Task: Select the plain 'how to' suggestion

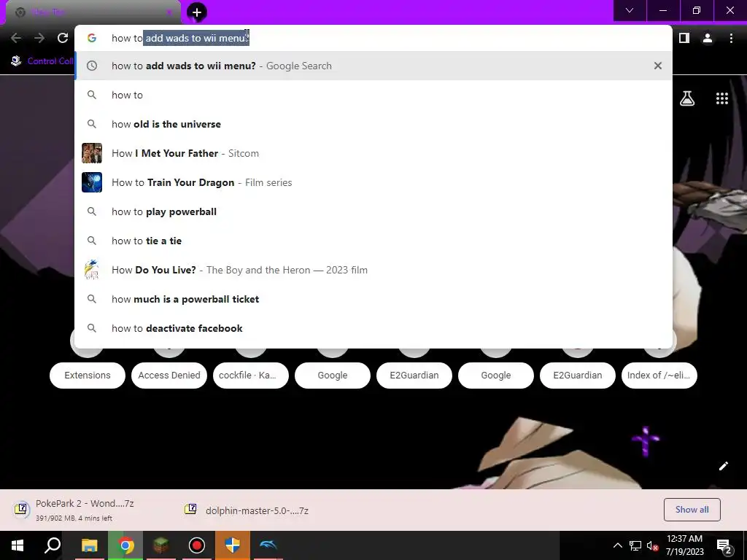Action: [373, 95]
